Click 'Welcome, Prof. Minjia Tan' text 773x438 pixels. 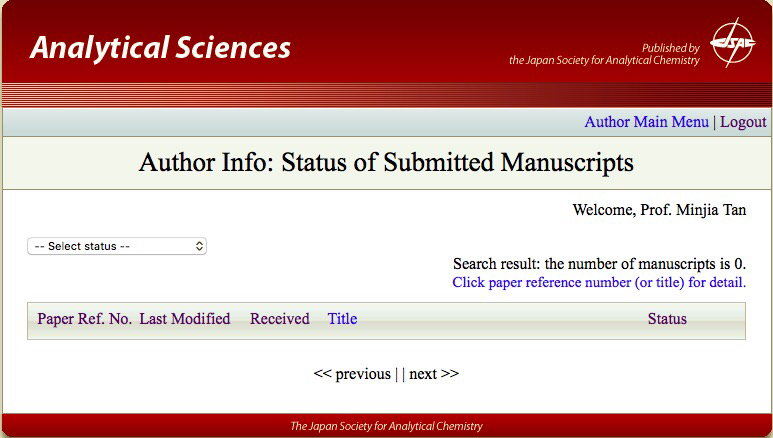click(659, 210)
